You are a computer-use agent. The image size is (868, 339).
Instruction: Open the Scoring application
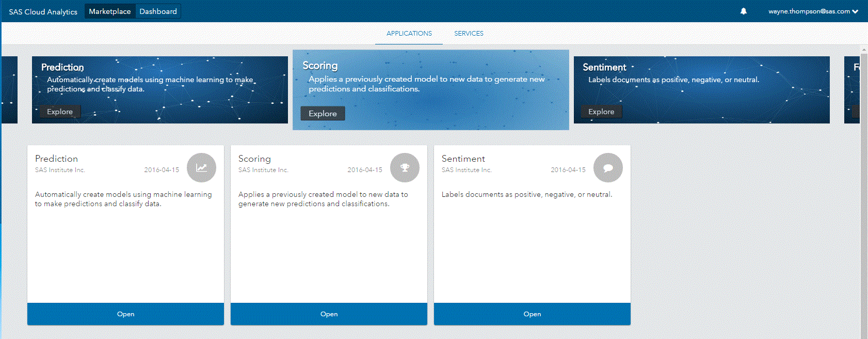point(329,314)
